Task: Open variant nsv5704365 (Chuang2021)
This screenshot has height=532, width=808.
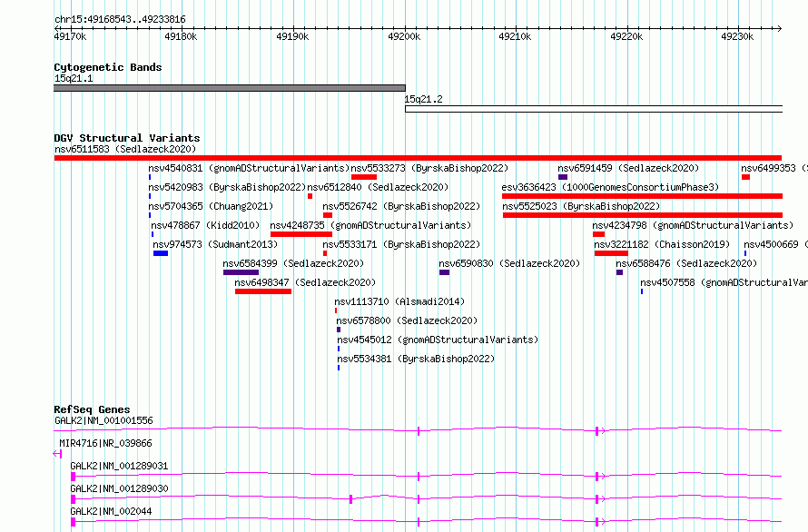Action: (x=211, y=206)
